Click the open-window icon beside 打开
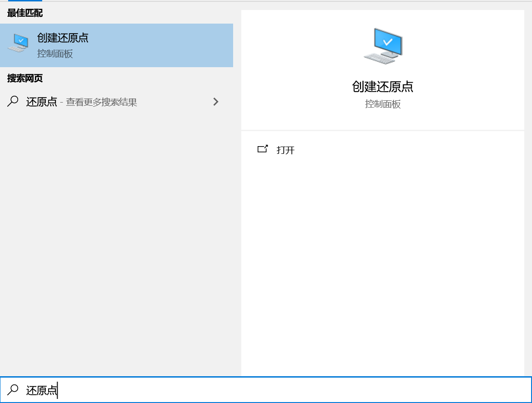Viewport: 532px width, 403px height. tap(263, 149)
